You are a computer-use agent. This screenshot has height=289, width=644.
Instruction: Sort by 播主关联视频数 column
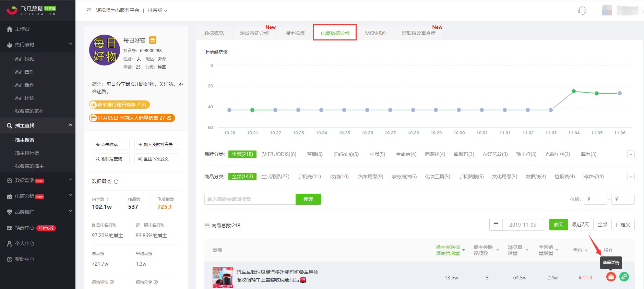[x=486, y=250]
